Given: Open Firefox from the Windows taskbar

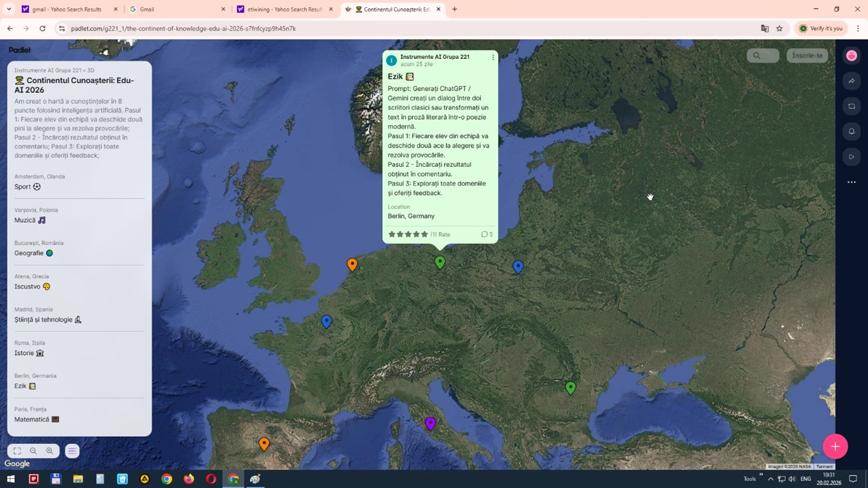Looking at the screenshot, I should pyautogui.click(x=189, y=479).
